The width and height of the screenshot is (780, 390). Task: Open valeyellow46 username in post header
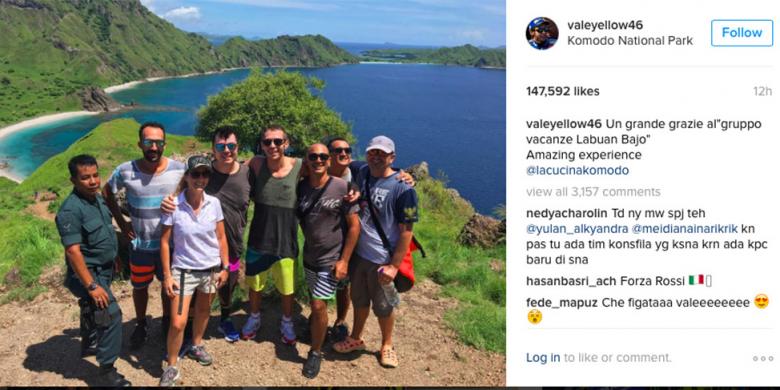605,25
